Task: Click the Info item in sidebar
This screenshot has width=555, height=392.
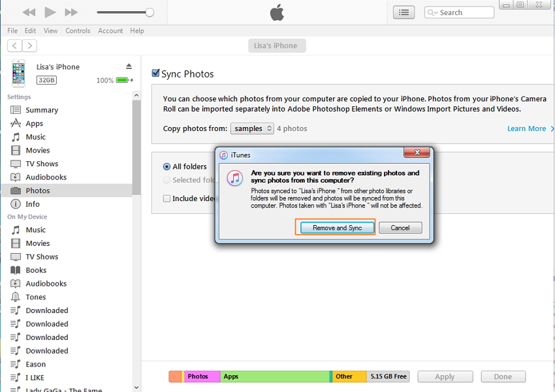Action: click(32, 204)
